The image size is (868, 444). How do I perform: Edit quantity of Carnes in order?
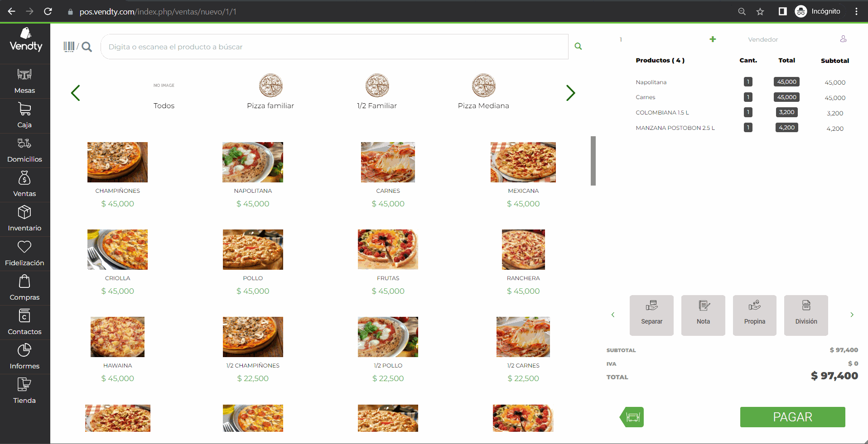(748, 97)
